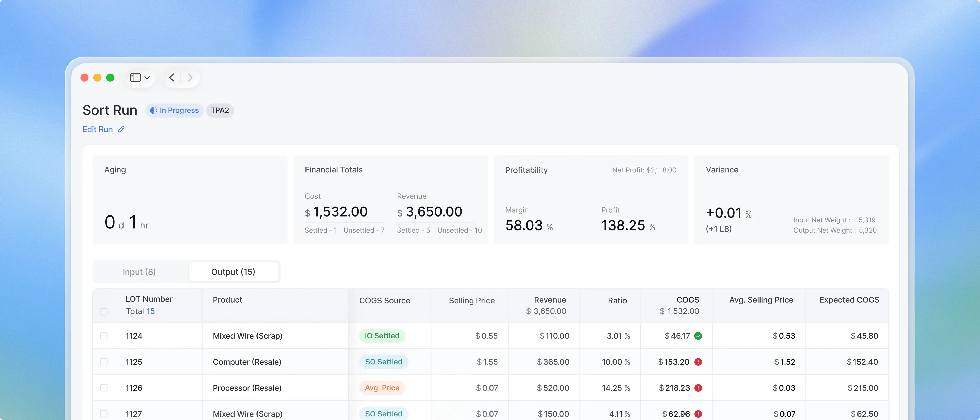
Task: Switch to the Input (8) tab
Action: (139, 272)
